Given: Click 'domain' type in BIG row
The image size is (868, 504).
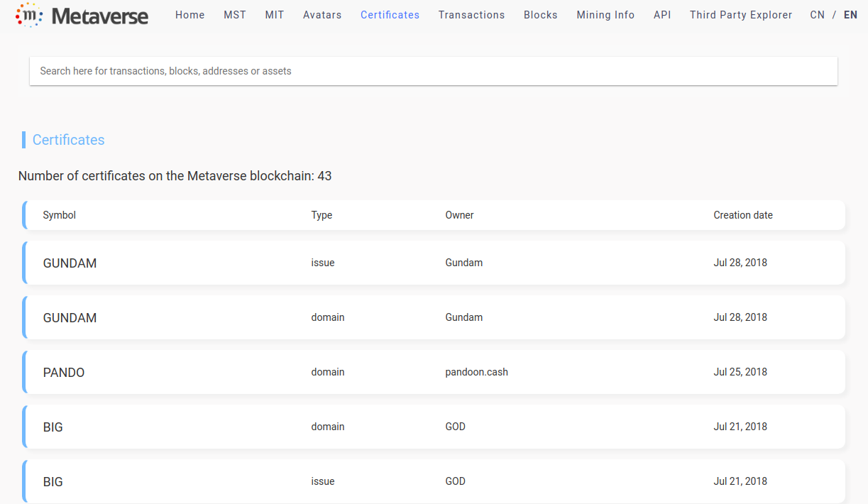Looking at the screenshot, I should click(328, 427).
